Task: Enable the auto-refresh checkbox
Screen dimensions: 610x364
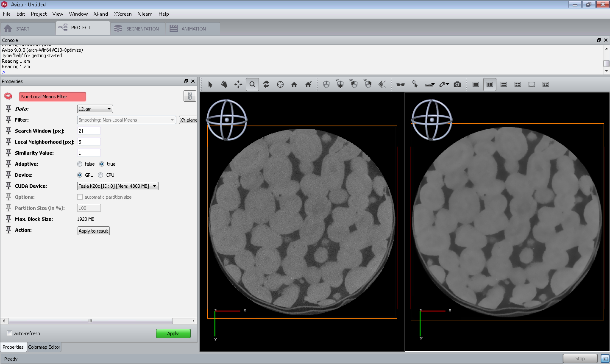Action: click(10, 333)
